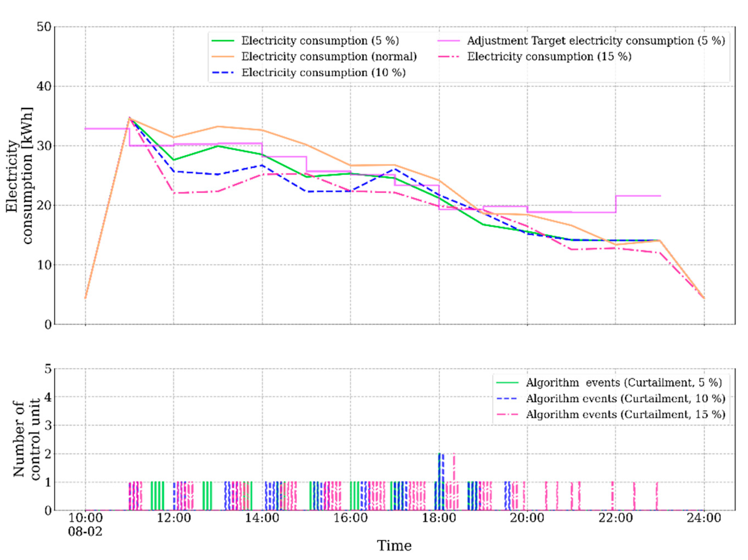Viewport: 748px width, 560px height.
Task: Click the 10:00 08-02 time axis label
Action: (x=85, y=524)
